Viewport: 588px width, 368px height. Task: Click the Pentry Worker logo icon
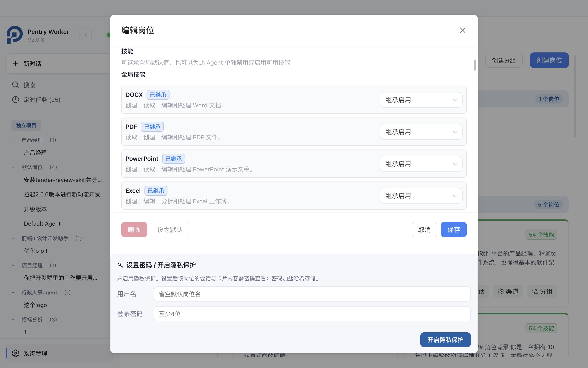(14, 35)
